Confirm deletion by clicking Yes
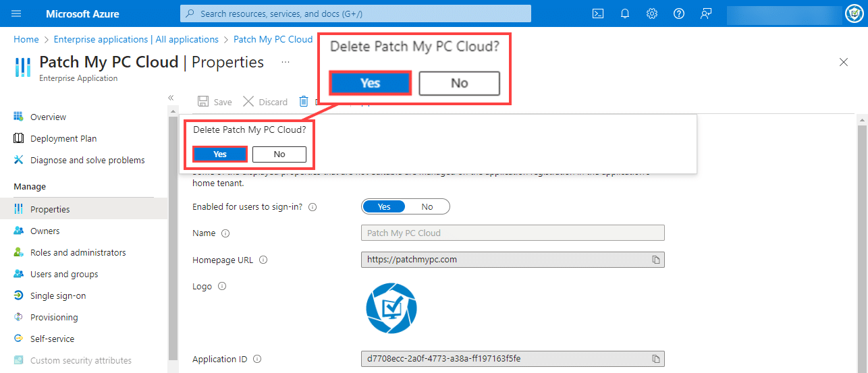Viewport: 868px width, 373px height. point(220,154)
